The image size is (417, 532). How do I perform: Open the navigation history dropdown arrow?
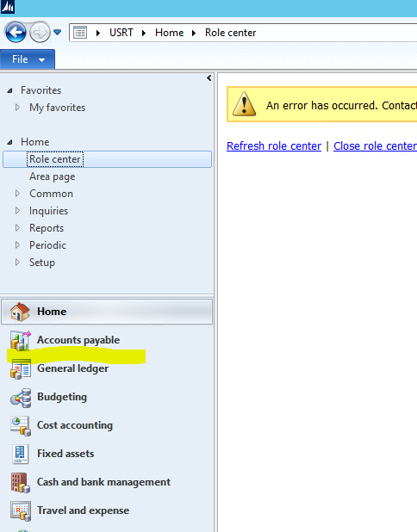[58, 32]
